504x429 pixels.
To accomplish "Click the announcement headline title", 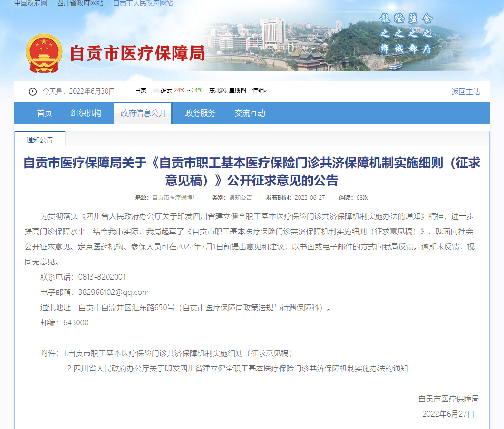I will click(x=252, y=172).
